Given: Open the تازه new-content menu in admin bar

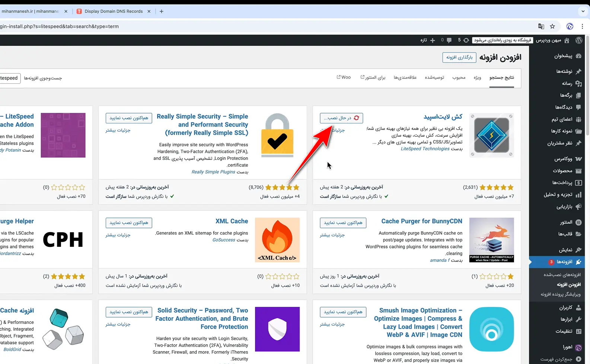Looking at the screenshot, I should (428, 40).
